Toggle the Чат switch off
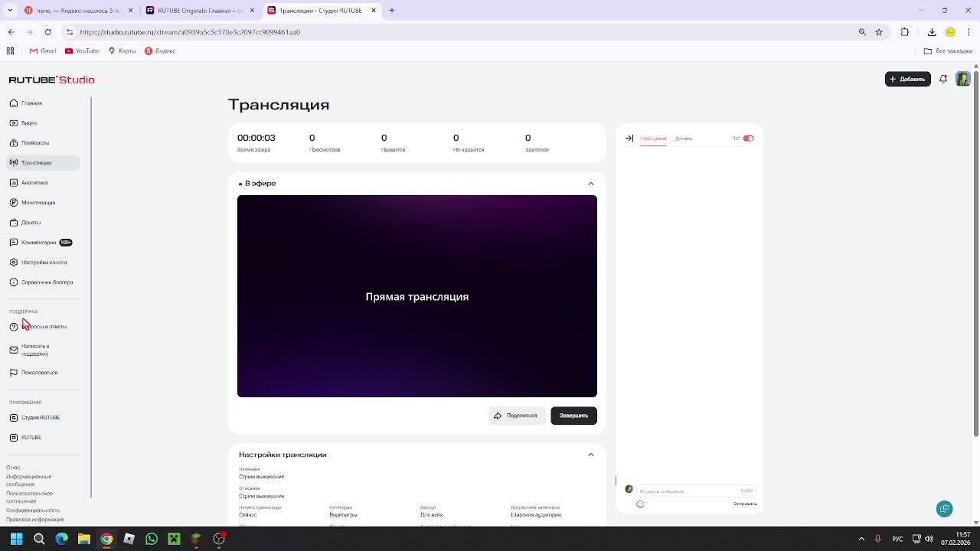Viewport: 980px width, 551px height. pos(748,139)
